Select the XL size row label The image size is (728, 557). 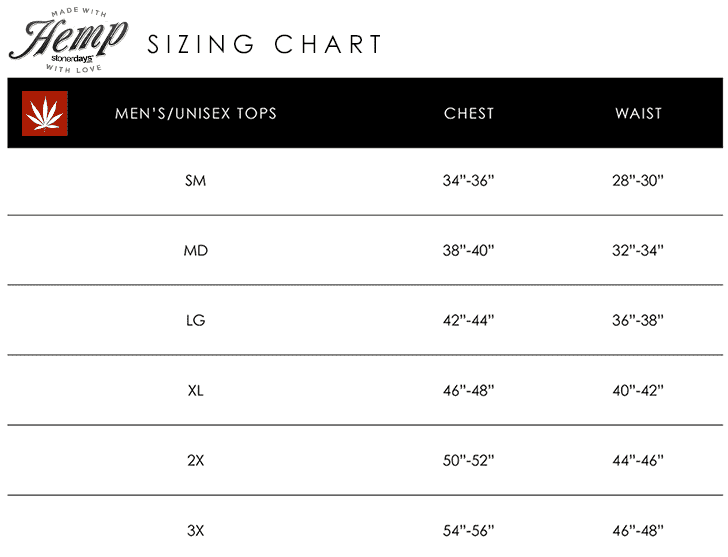click(196, 391)
